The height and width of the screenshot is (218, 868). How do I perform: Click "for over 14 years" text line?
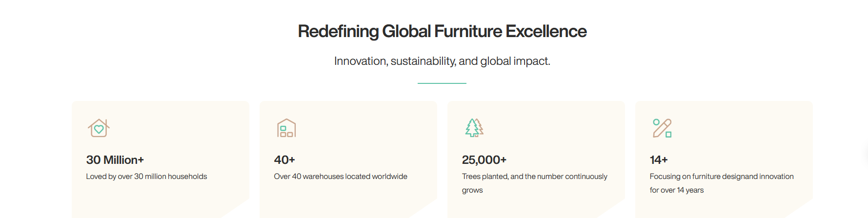click(677, 190)
